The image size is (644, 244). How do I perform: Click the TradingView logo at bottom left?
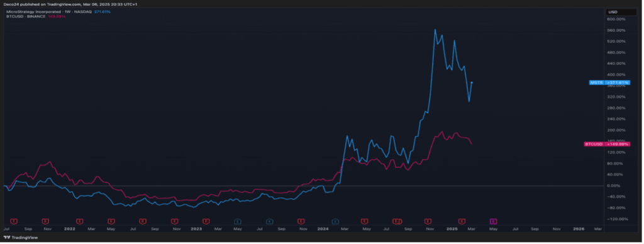point(14,237)
